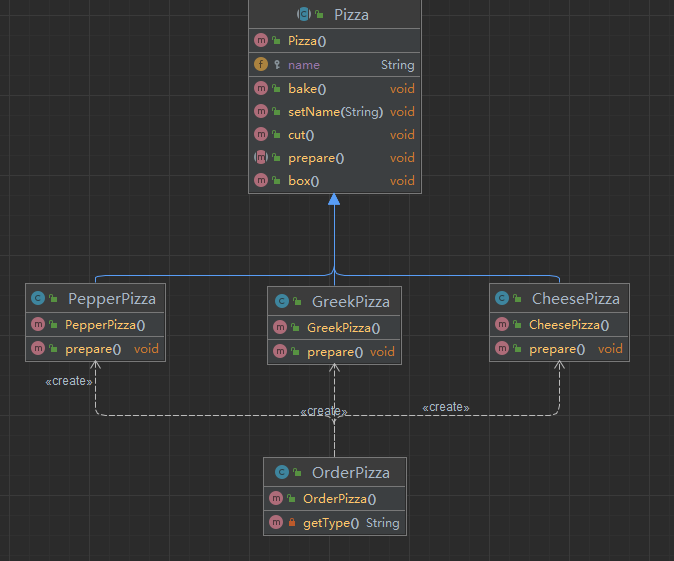
Task: Select the setName(String) method
Action: tap(335, 112)
